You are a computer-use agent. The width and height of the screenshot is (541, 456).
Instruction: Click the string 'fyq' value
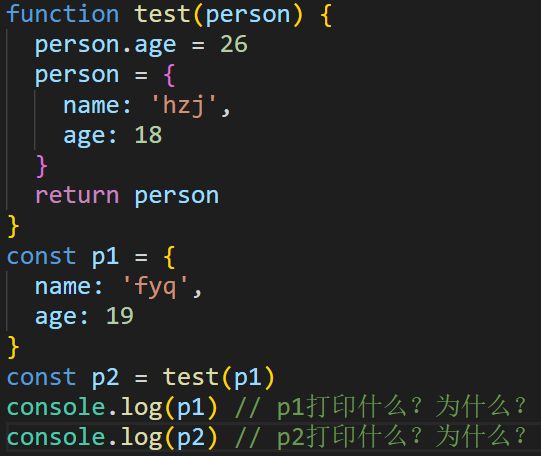155,287
